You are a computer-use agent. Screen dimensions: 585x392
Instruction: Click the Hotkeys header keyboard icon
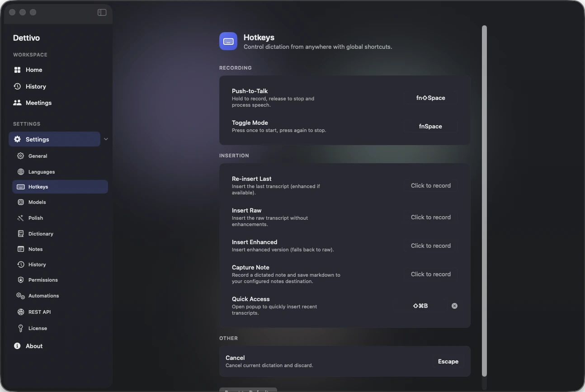[x=228, y=41]
